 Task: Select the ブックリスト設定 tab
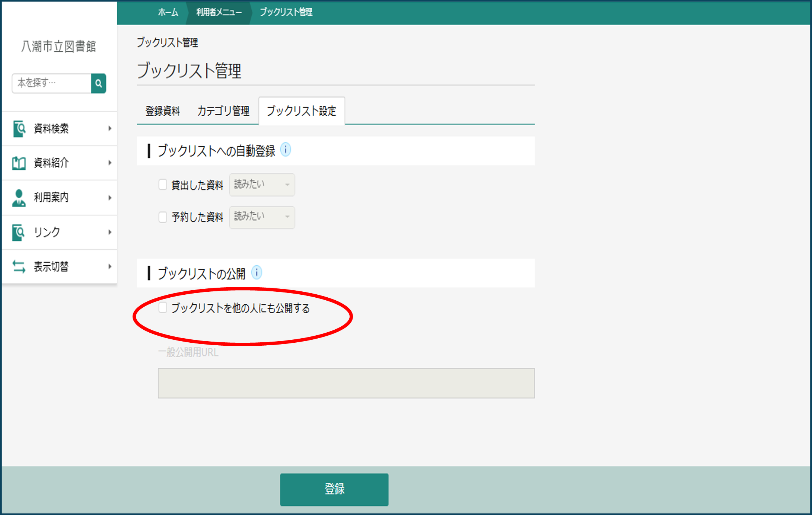point(302,111)
